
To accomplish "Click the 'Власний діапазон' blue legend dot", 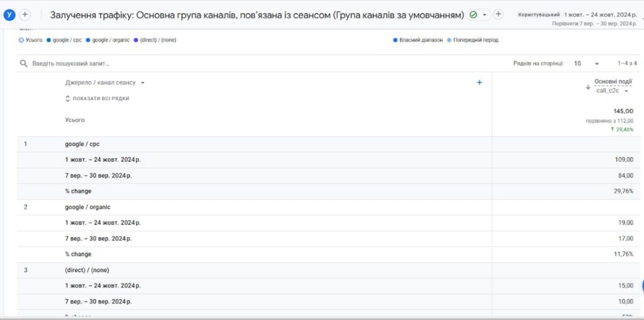I will [395, 40].
